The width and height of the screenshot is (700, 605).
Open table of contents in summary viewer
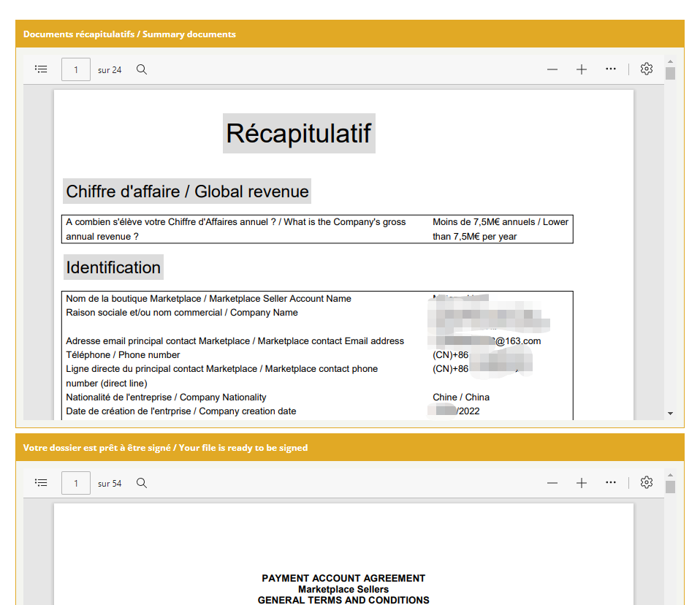click(42, 69)
